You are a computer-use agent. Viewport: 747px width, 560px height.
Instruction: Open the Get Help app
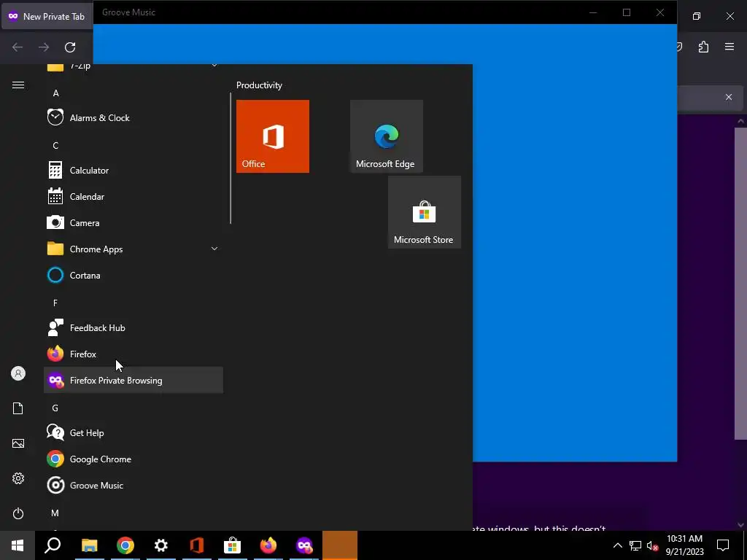[x=133, y=432]
